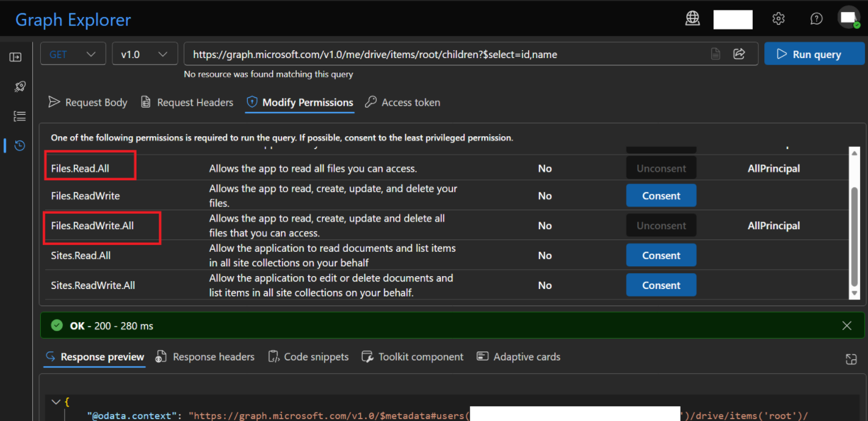Open the GET HTTP method dropdown

point(73,54)
